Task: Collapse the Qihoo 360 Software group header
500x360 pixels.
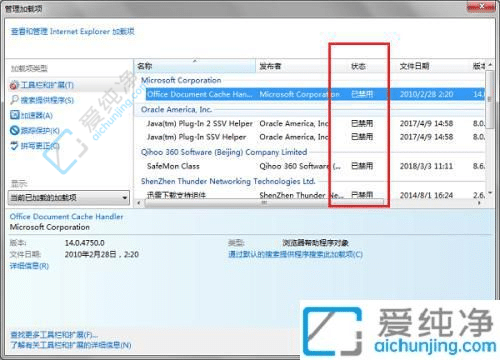Action: tap(224, 152)
